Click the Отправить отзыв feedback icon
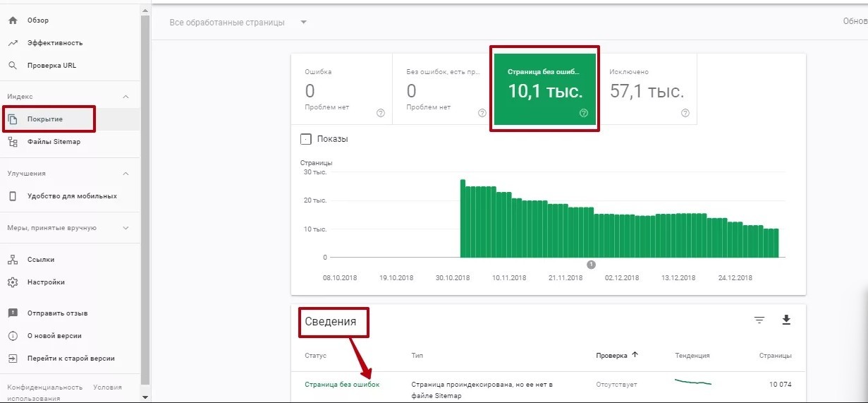This screenshot has height=403, width=868. pos(12,313)
